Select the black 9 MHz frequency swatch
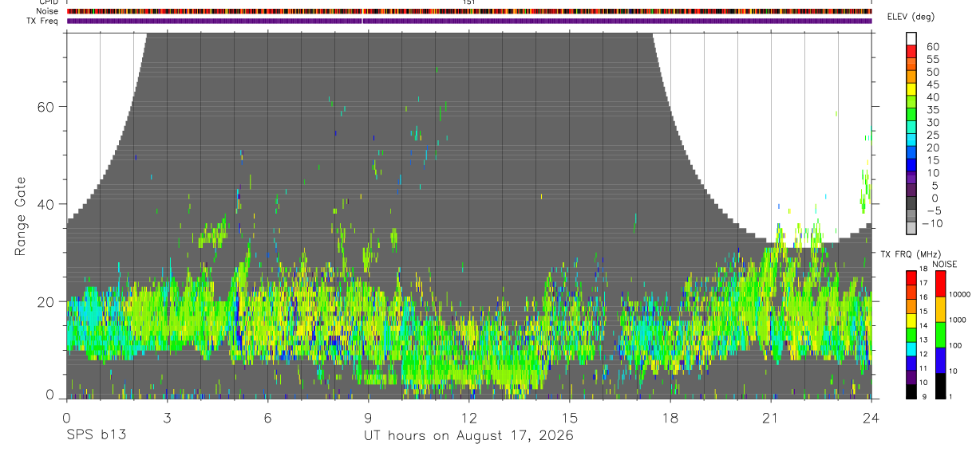The width and height of the screenshot is (980, 452). [x=911, y=391]
